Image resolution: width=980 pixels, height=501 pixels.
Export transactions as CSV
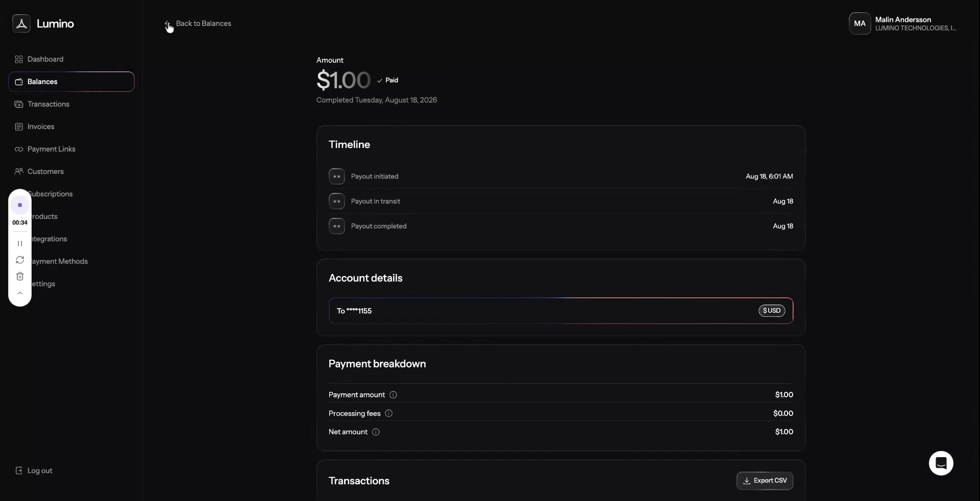tap(765, 481)
